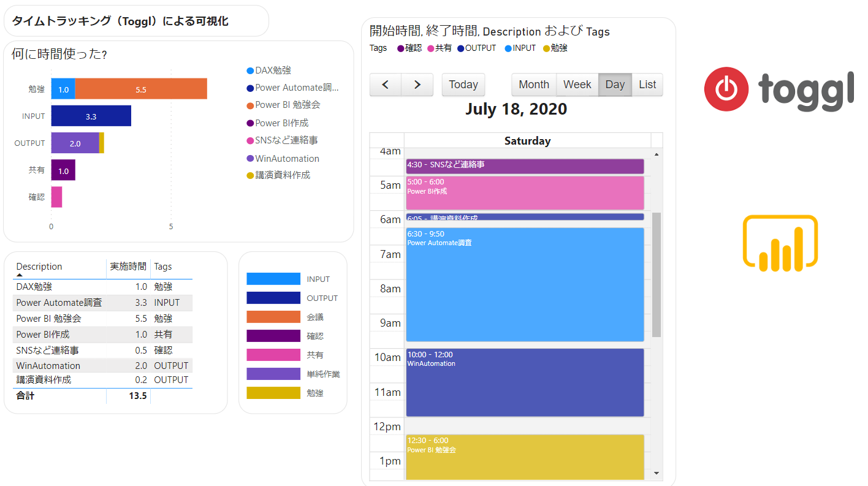Click the Power BI 勉強会 cell in the table

[x=48, y=319]
